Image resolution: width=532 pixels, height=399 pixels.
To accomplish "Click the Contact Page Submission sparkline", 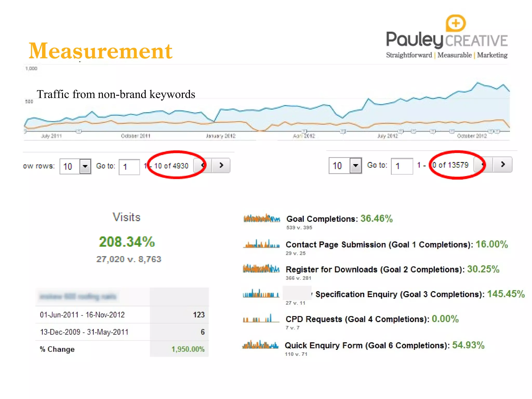I will click(x=262, y=244).
